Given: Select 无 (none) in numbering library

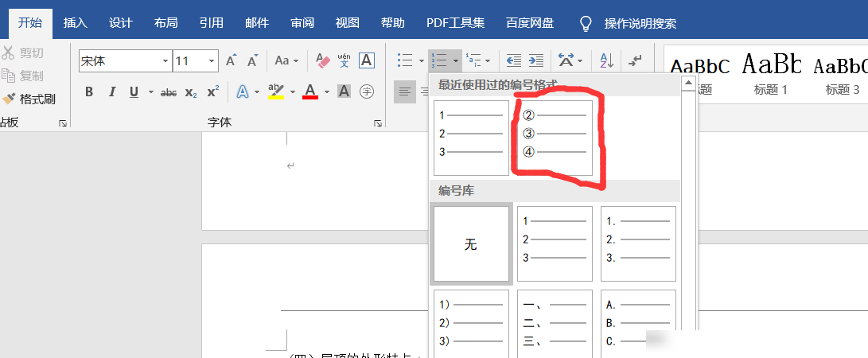Looking at the screenshot, I should click(471, 244).
